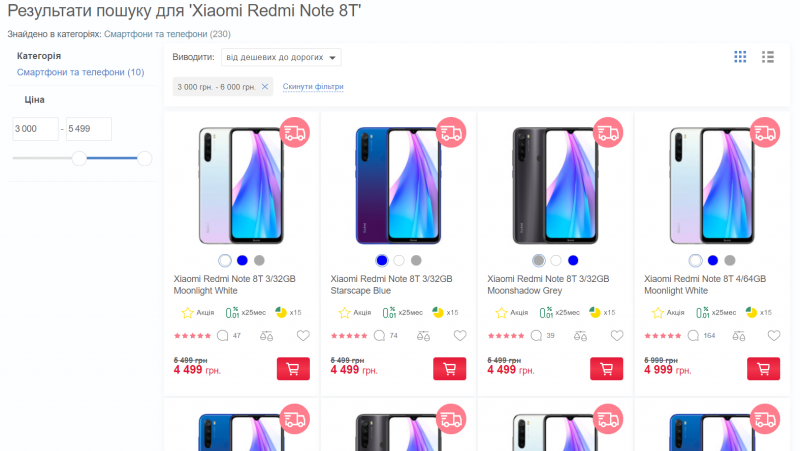The height and width of the screenshot is (451, 800).
Task: Focus the minimum price field 3 000
Action: coord(35,129)
